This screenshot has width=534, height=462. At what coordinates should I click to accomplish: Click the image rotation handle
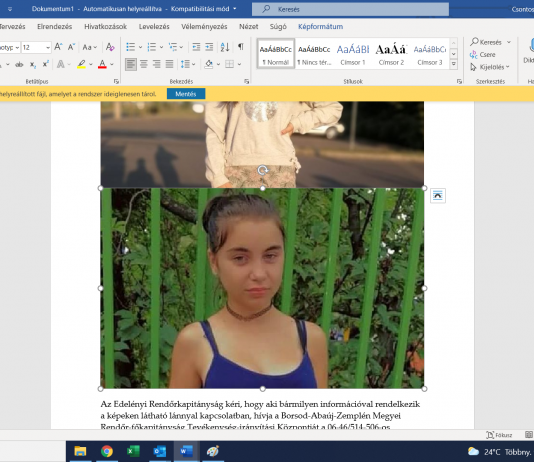click(263, 170)
